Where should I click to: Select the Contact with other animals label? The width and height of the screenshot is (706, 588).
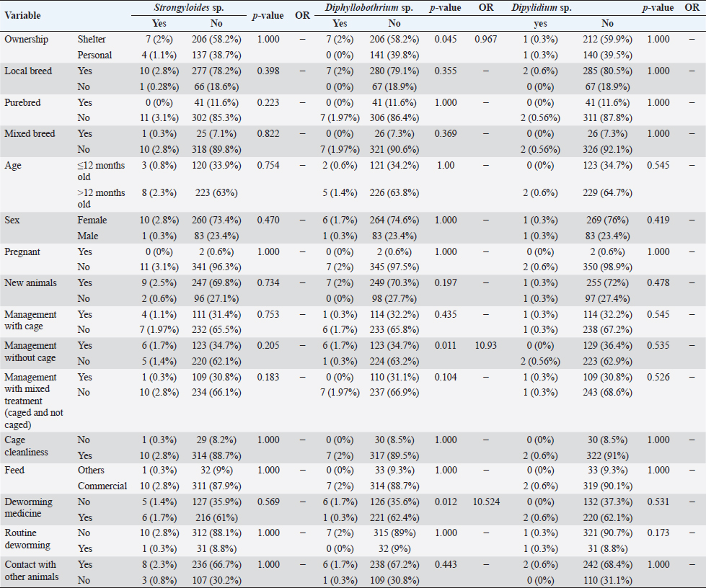click(30, 570)
